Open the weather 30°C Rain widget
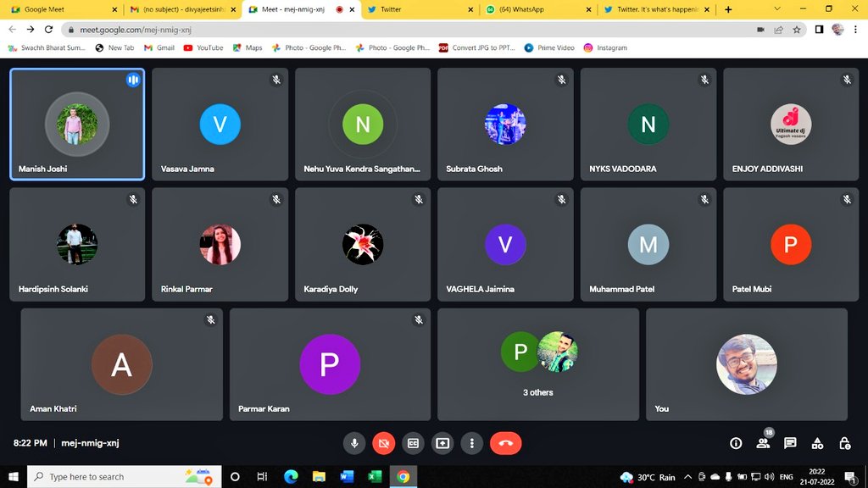 coord(648,477)
